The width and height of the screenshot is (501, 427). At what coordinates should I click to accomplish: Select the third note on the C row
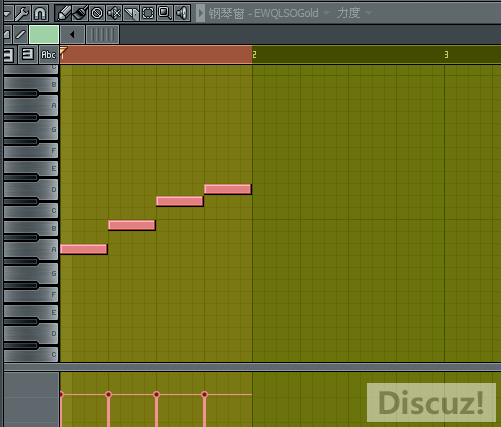pyautogui.click(x=180, y=201)
